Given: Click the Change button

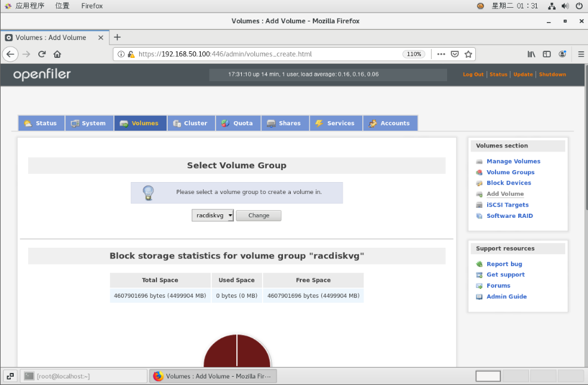Looking at the screenshot, I should (x=258, y=215).
